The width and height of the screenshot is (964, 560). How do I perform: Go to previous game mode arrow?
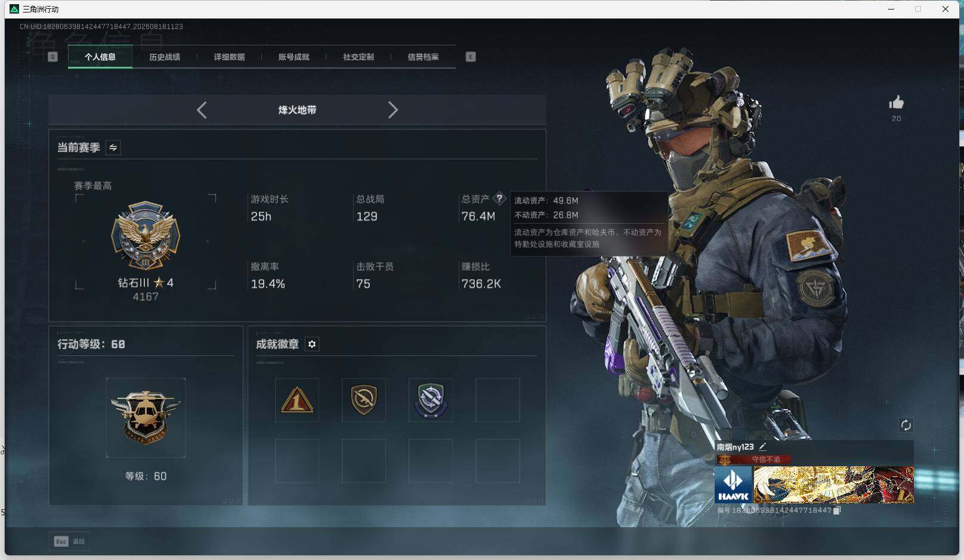coord(202,110)
